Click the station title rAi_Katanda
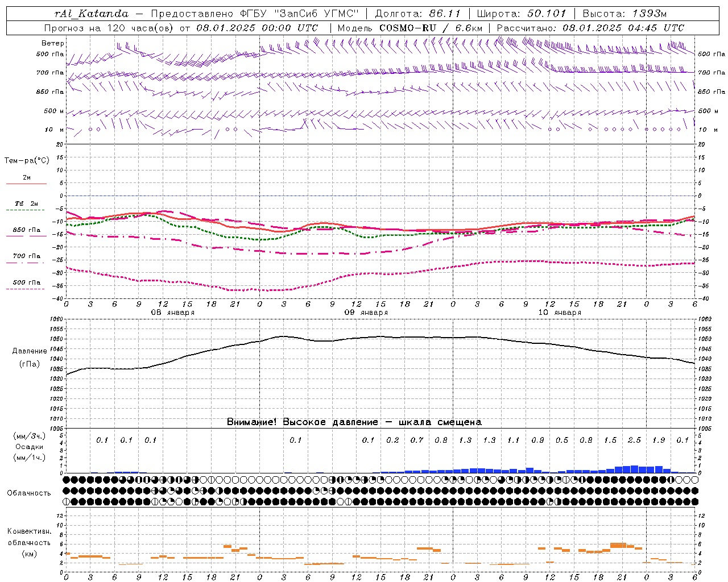 [x=92, y=14]
